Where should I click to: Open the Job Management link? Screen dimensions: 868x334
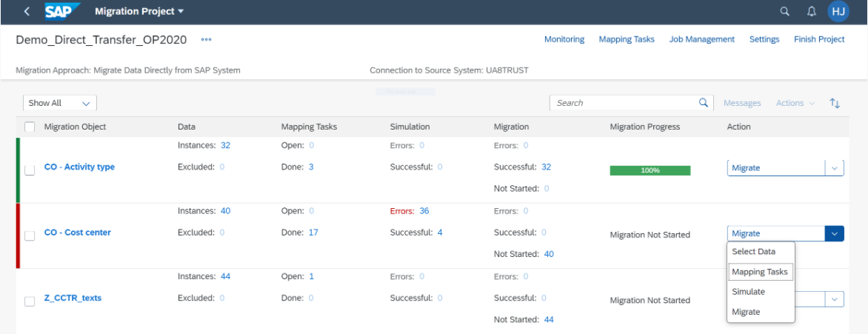(701, 39)
